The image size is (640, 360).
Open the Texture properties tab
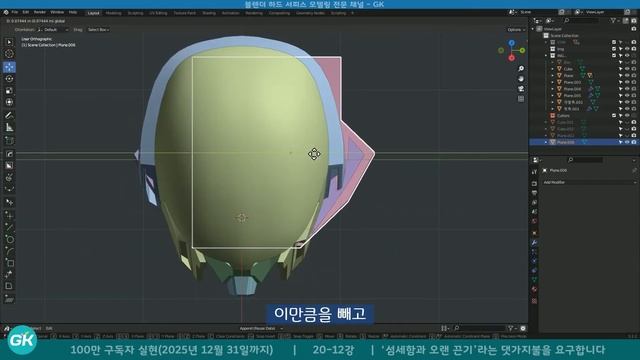pos(534,301)
